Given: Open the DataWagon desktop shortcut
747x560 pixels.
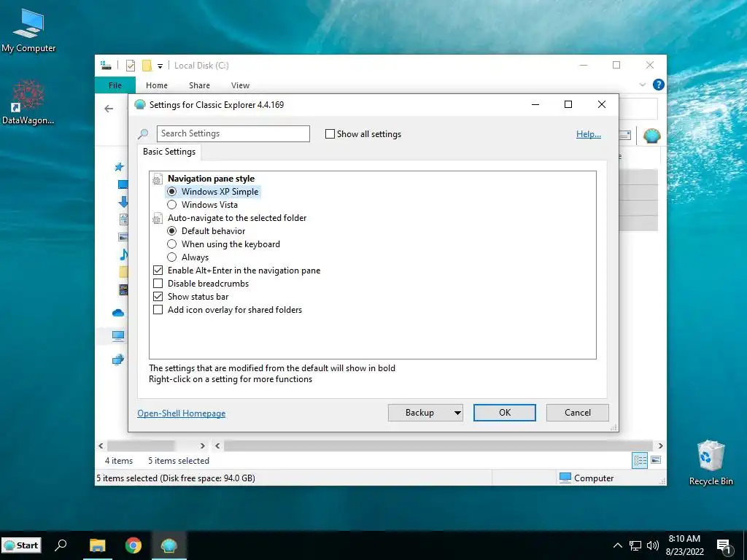Looking at the screenshot, I should tap(28, 102).
